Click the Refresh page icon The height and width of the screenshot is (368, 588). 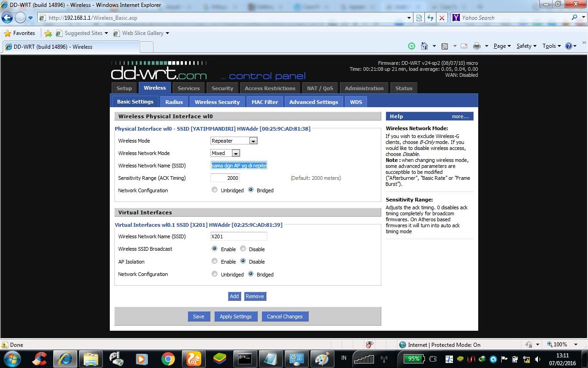430,18
